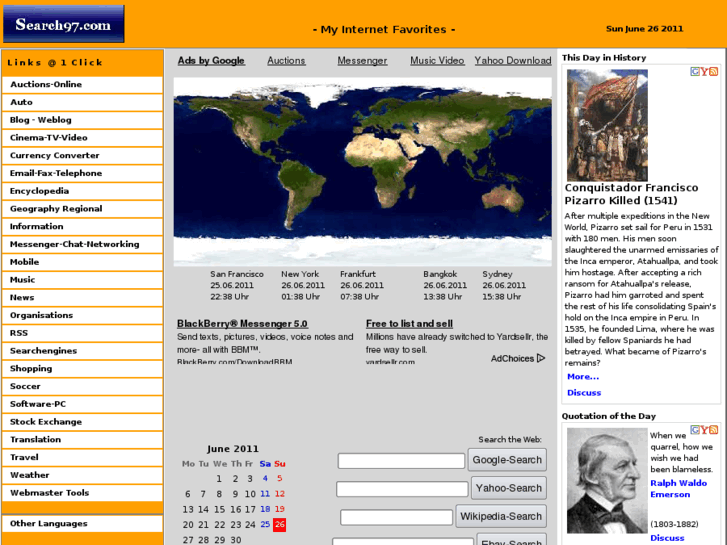Select day 25 in June calendar

tap(265, 525)
